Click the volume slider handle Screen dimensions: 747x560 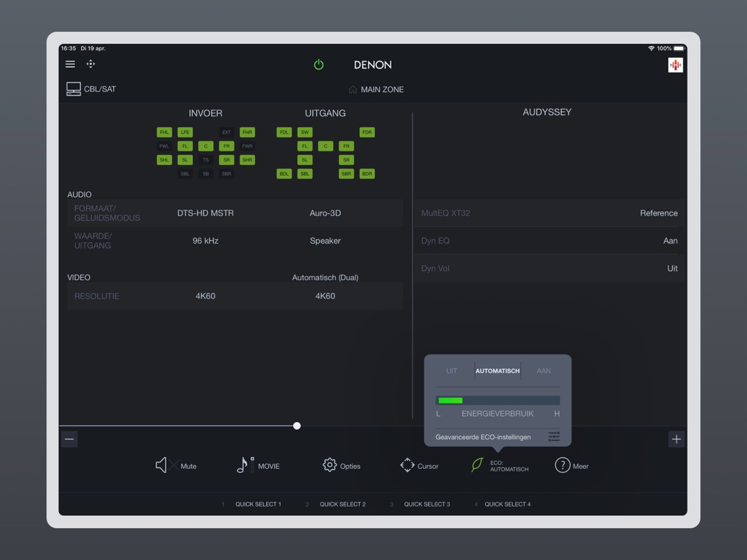click(297, 425)
